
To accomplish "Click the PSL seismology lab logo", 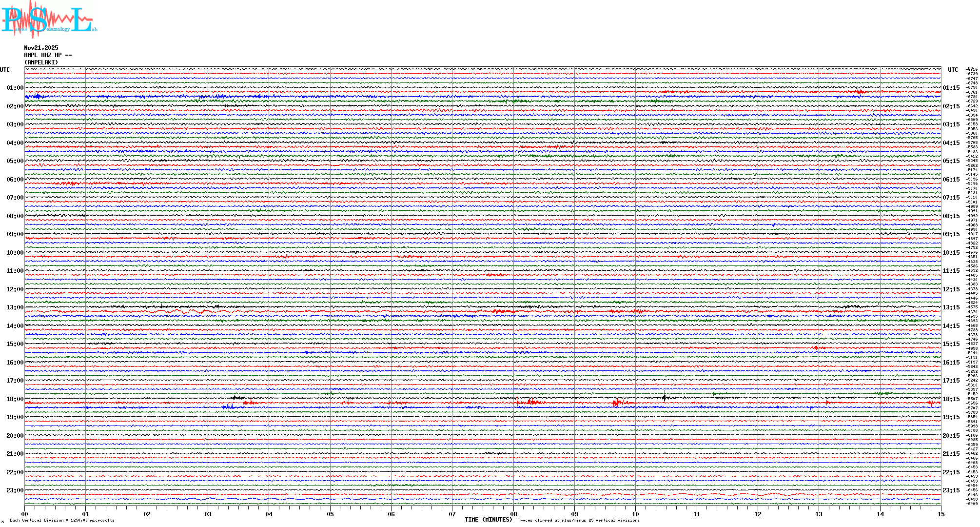I will [48, 20].
